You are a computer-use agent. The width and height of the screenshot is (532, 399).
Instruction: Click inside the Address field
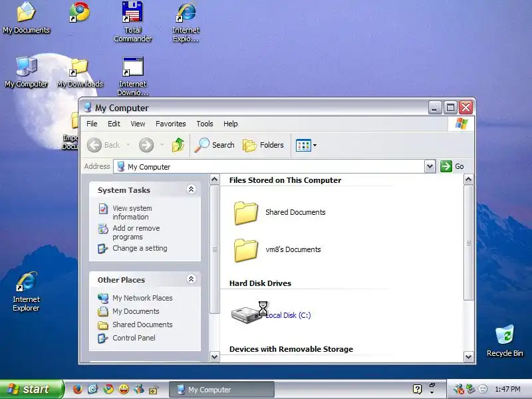(x=269, y=167)
